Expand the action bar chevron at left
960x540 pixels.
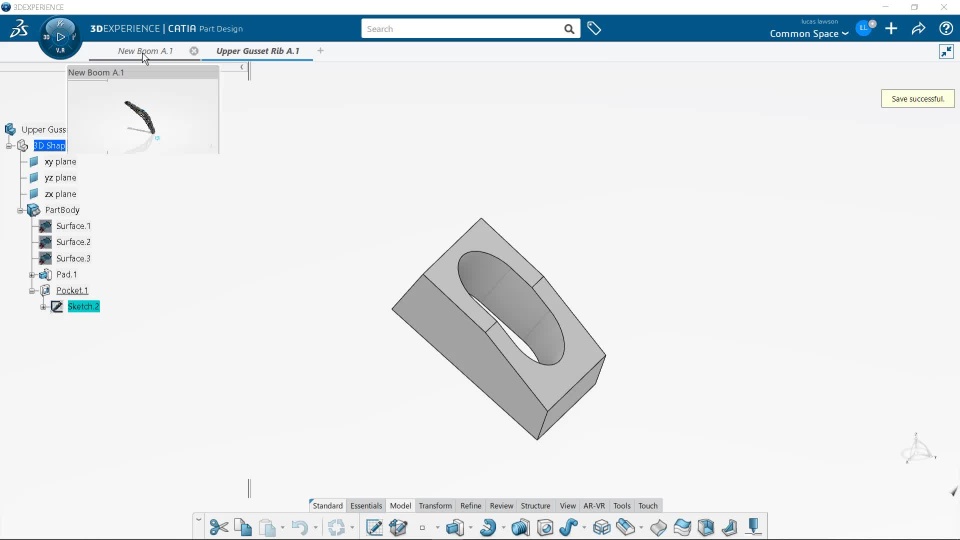coord(198,520)
